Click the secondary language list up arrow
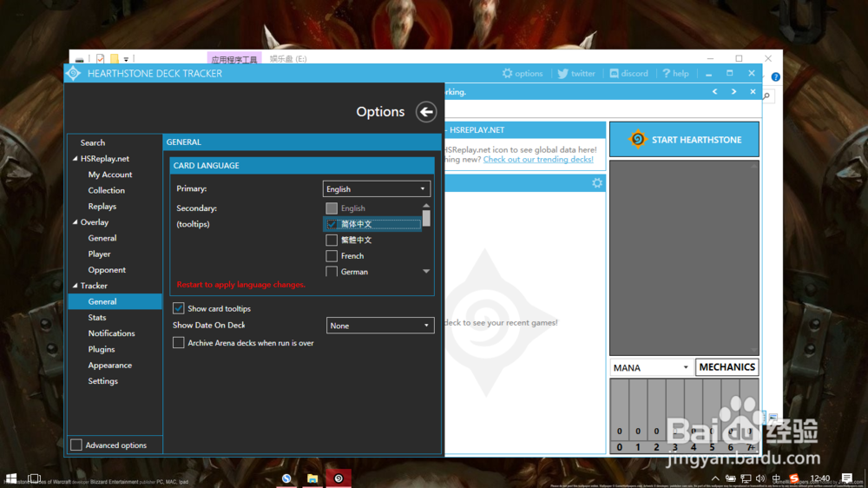Viewport: 868px width, 488px height. pos(426,206)
